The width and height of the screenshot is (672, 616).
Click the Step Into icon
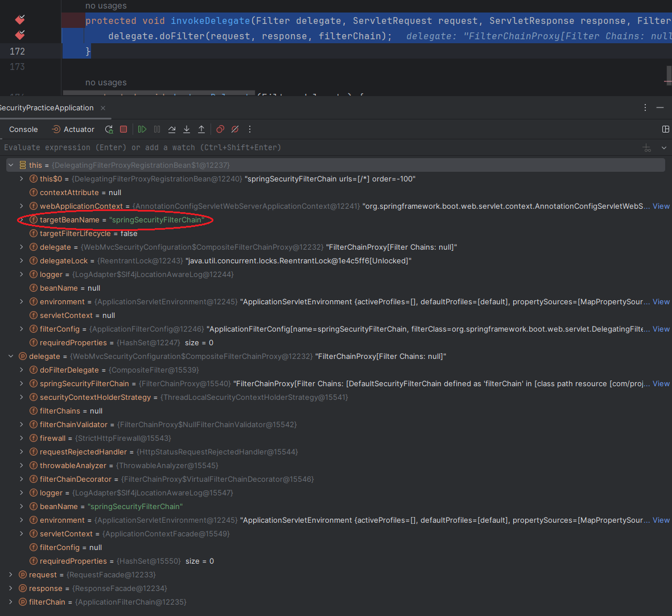[x=187, y=129]
